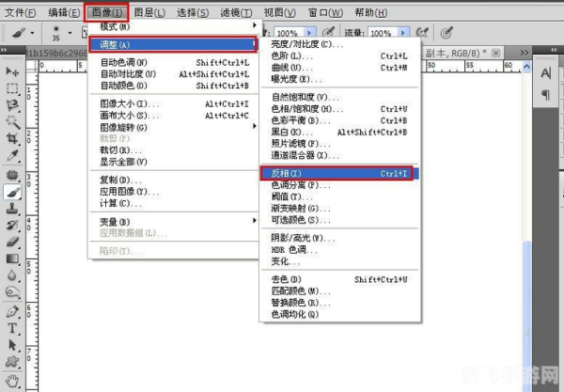Click the brush tool preset icon in options bar

[x=19, y=33]
